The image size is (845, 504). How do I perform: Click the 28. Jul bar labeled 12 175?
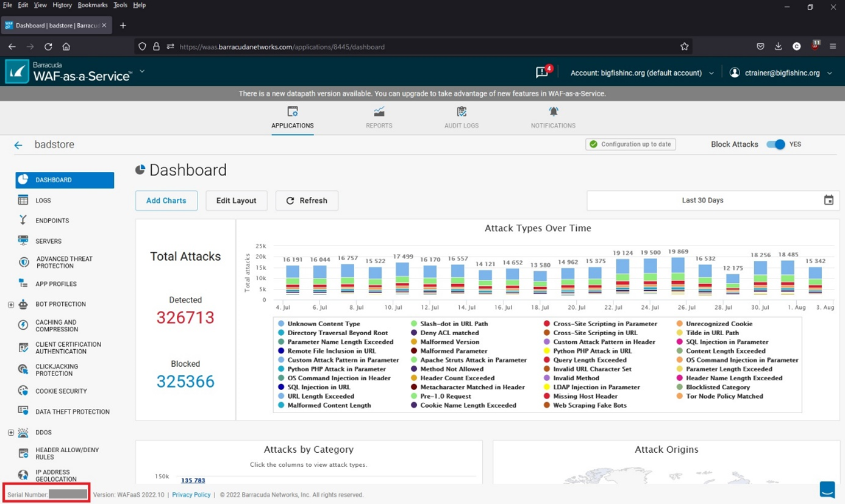click(733, 284)
